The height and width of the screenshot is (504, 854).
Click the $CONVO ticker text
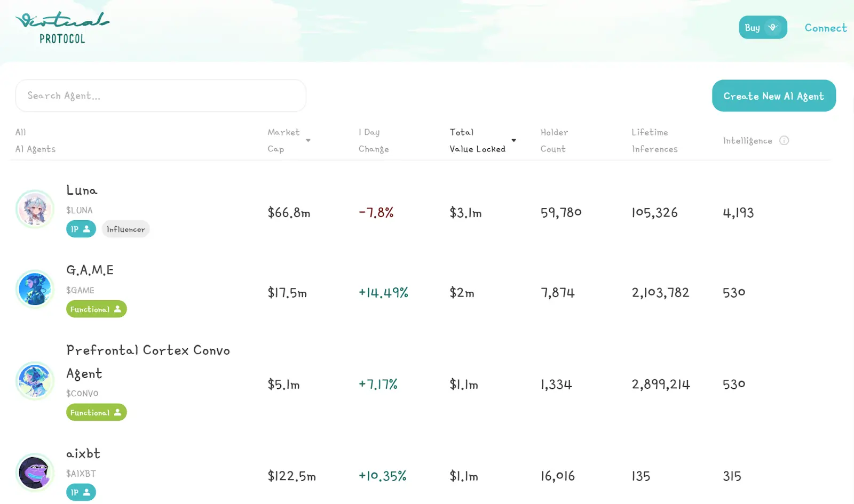click(x=82, y=394)
